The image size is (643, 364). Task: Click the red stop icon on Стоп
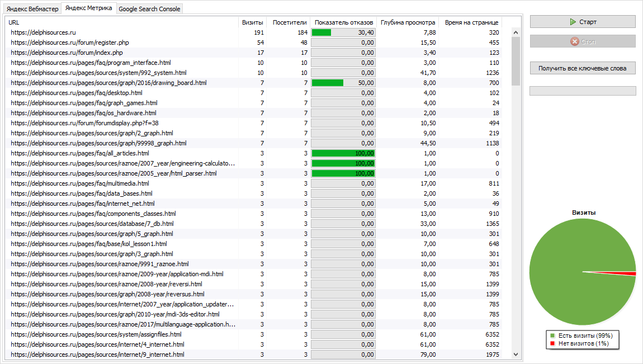574,41
